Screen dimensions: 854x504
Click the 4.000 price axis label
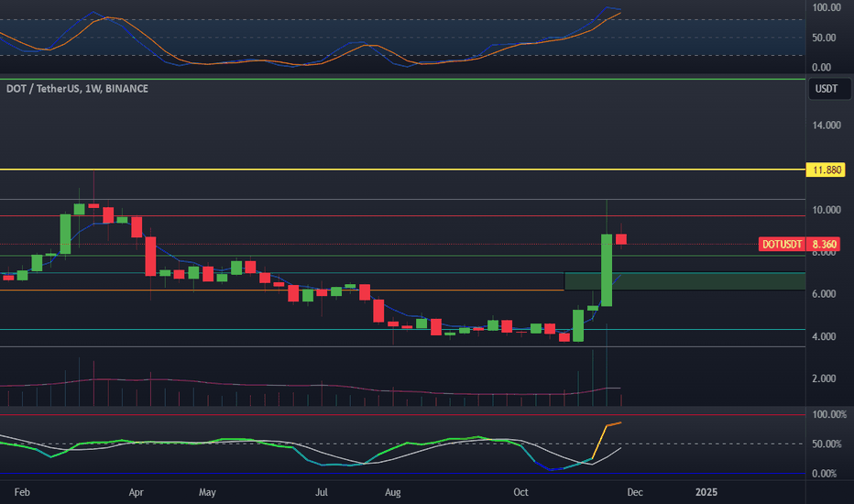pos(824,336)
